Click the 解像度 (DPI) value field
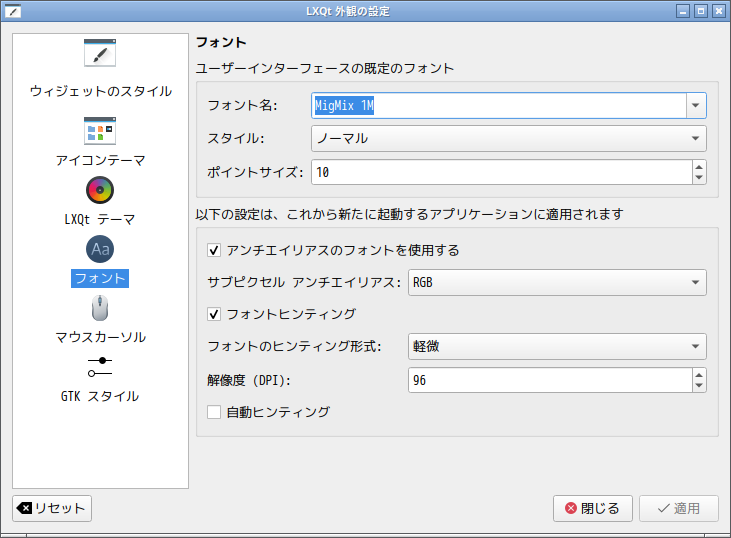Image resolution: width=731 pixels, height=538 pixels. click(550, 380)
